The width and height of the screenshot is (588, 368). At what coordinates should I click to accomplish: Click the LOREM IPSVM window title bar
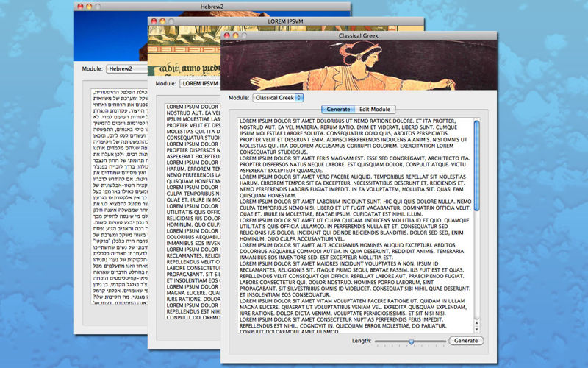coord(285,21)
